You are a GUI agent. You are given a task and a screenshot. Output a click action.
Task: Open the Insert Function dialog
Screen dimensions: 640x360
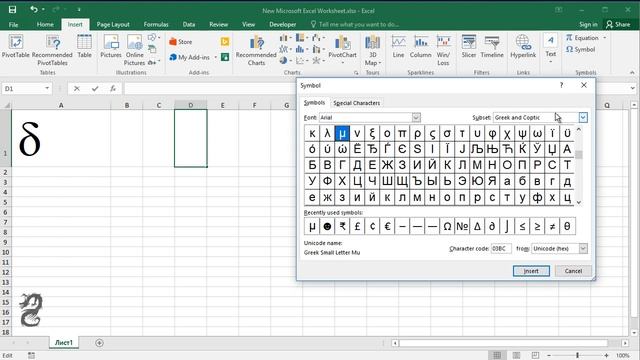113,88
